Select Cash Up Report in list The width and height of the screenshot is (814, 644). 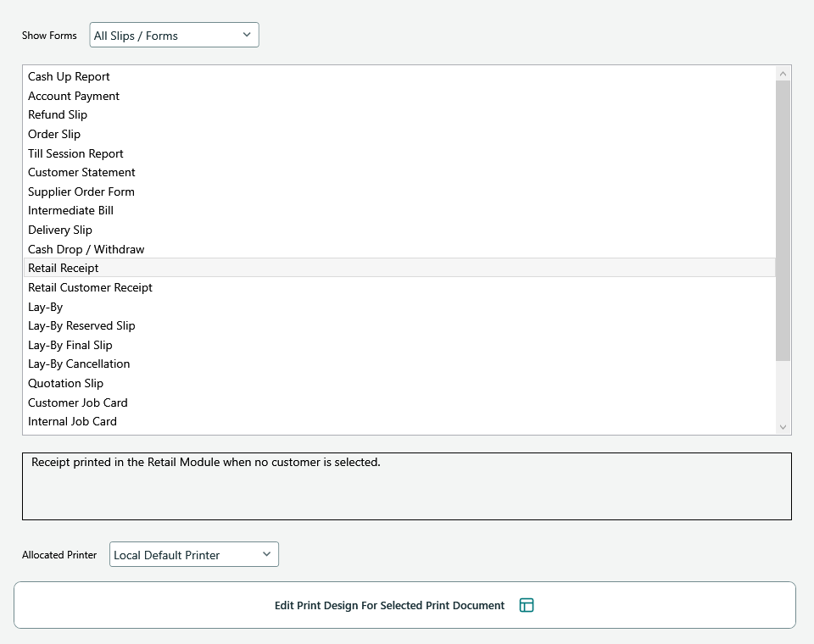point(399,77)
